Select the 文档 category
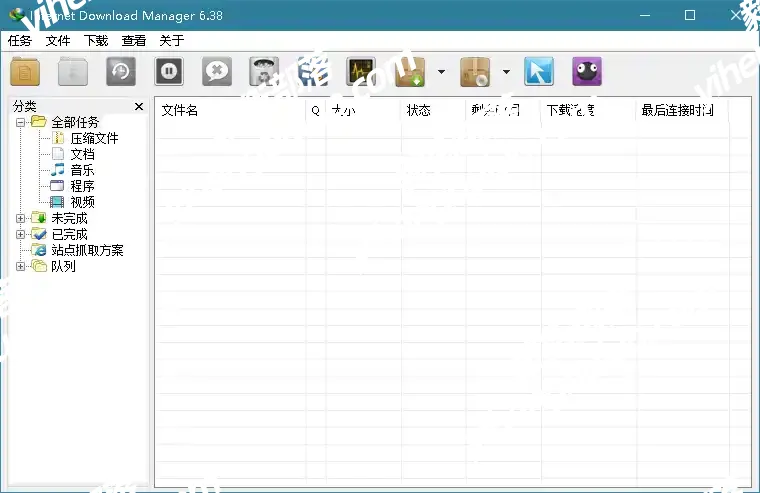This screenshot has height=493, width=760. [82, 154]
